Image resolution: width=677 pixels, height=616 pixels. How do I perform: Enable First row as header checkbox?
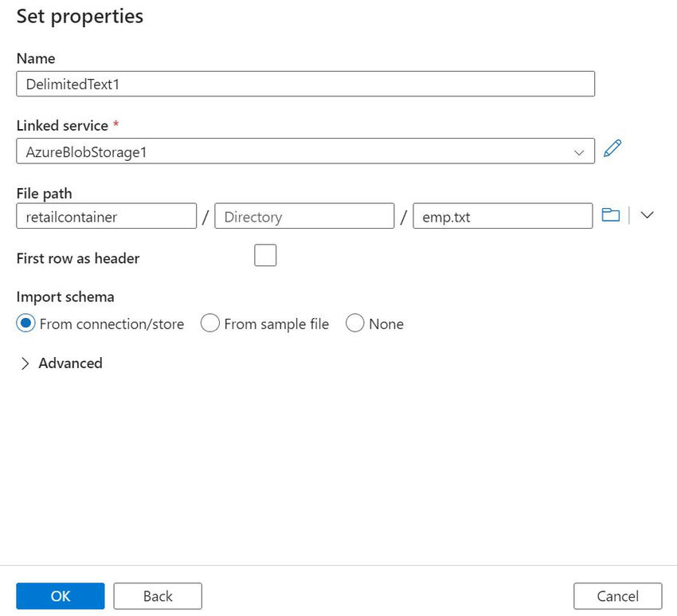click(x=265, y=256)
